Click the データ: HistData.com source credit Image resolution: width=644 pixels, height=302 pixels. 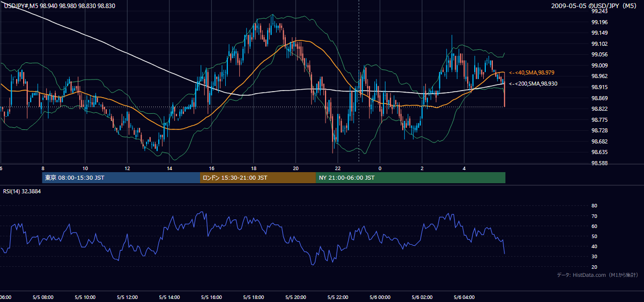point(598,275)
